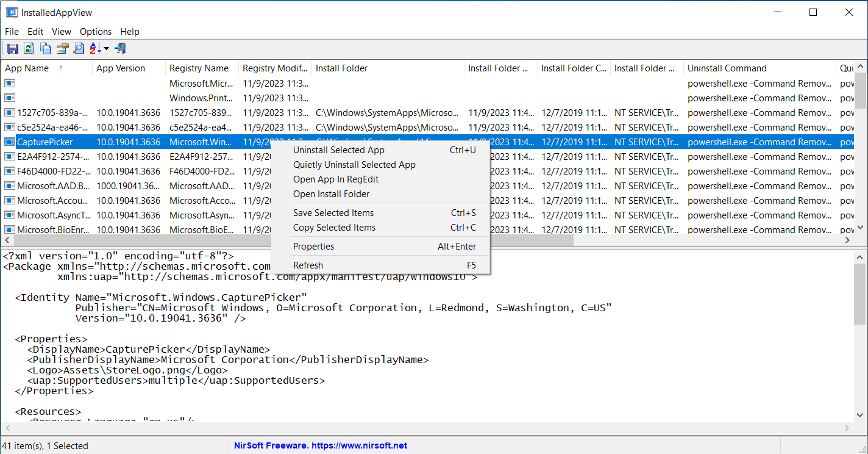Viewport: 868px width, 454px height.
Task: Click the Install Folder cell of the 1527c705 row
Action: (387, 113)
